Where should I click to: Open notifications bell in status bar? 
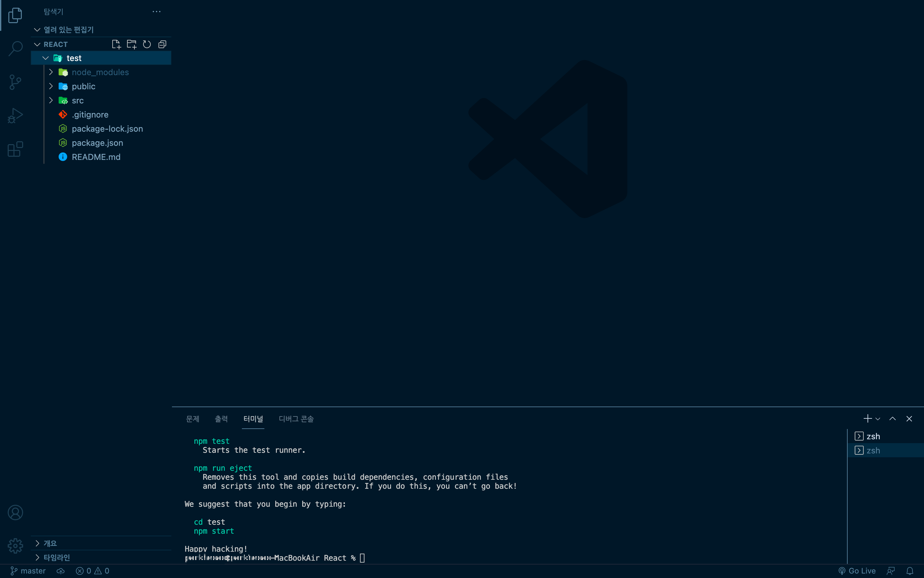tap(910, 571)
